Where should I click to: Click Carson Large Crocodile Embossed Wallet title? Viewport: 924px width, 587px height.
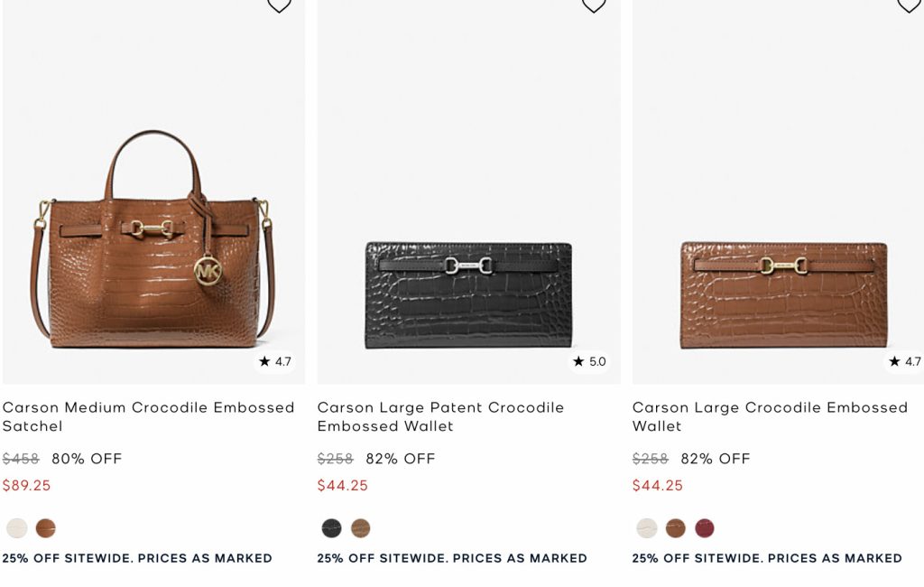770,416
